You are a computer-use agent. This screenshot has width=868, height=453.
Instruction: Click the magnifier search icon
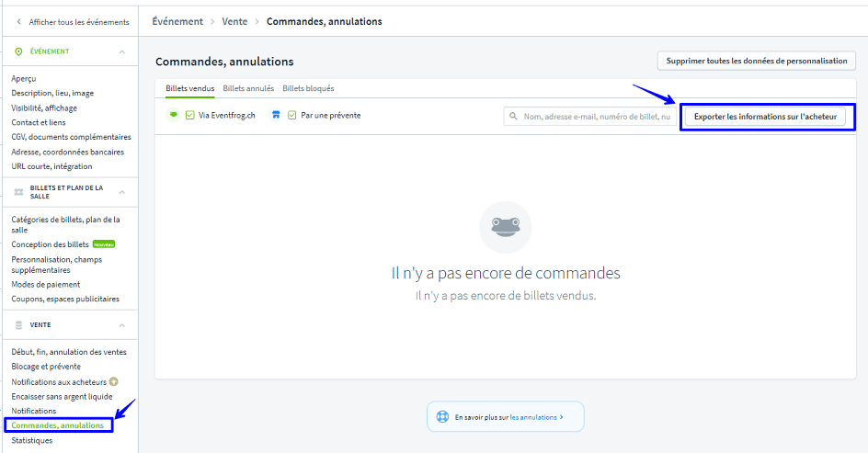click(x=514, y=117)
